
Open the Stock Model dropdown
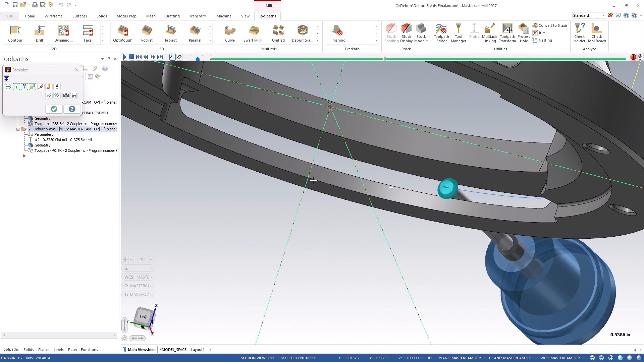point(421,33)
